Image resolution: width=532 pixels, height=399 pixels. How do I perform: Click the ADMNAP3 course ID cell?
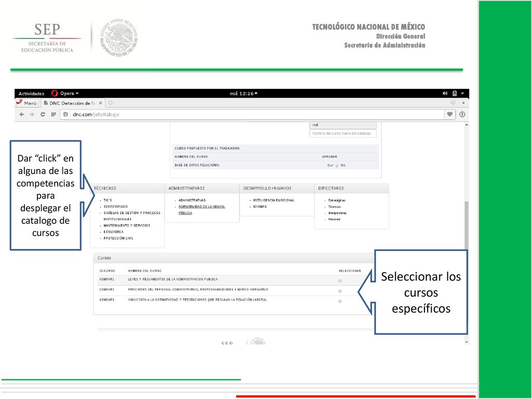[x=107, y=300]
